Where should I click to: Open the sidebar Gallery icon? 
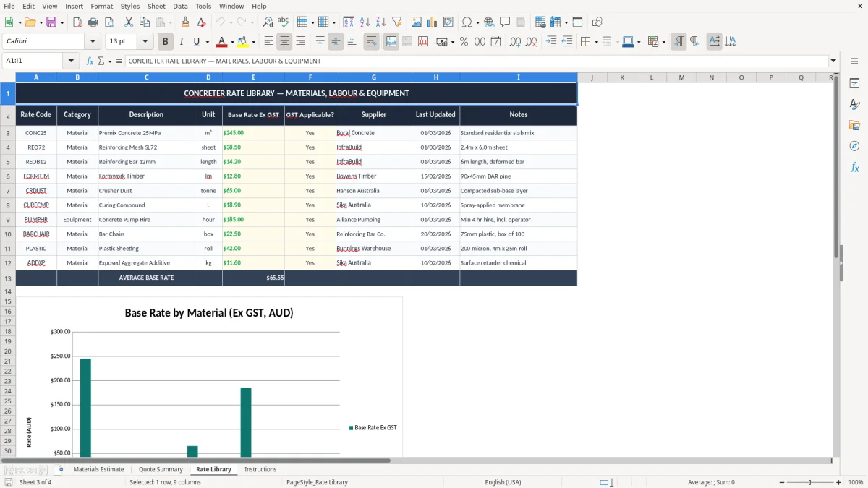tap(854, 125)
